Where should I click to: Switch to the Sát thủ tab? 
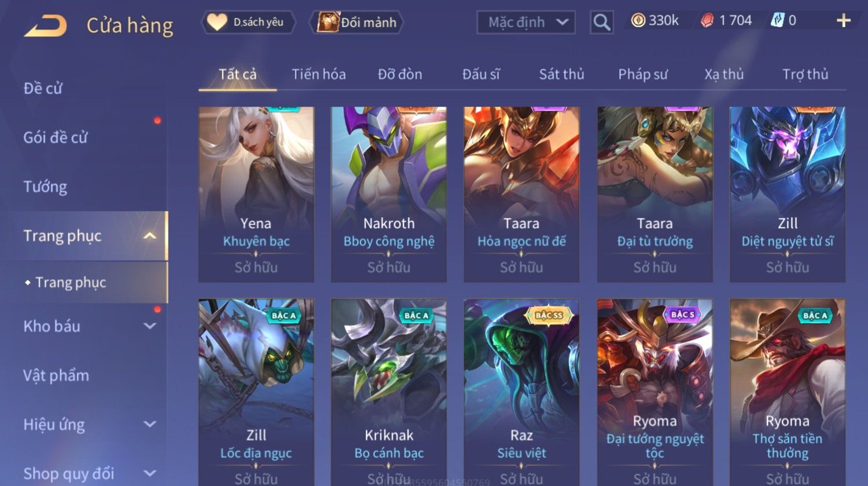[561, 74]
